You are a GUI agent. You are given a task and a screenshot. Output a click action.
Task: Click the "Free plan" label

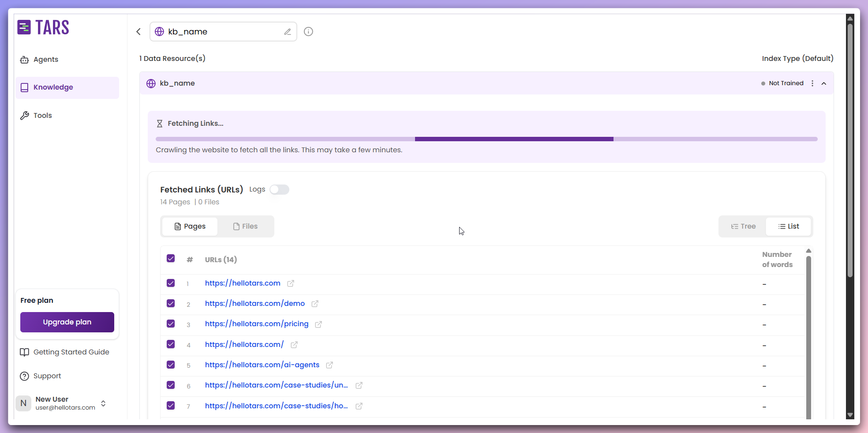pyautogui.click(x=37, y=301)
